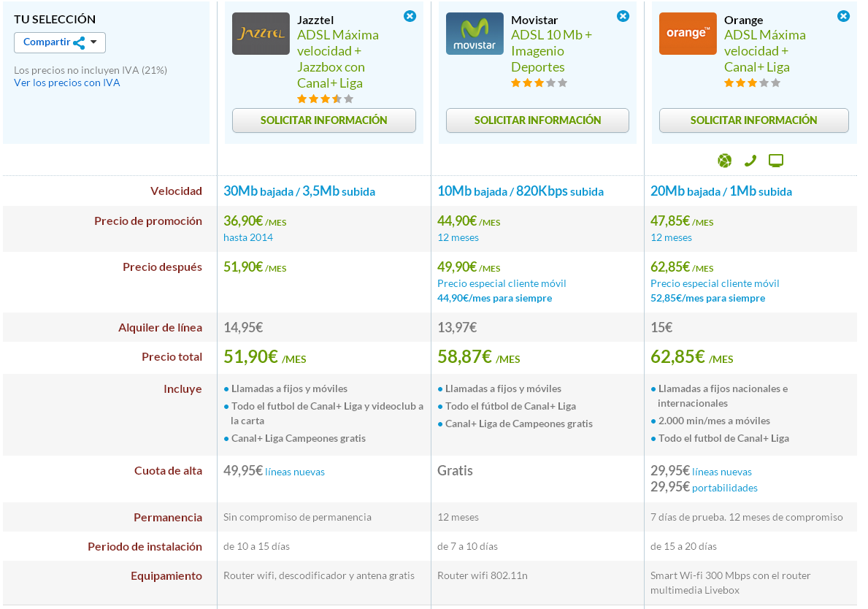Click the 'Velocidad' row label
868x609 pixels.
click(x=176, y=191)
